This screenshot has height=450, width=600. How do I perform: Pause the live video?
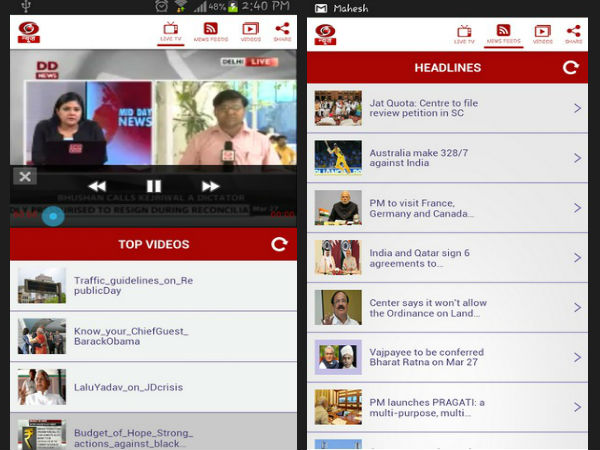(154, 186)
